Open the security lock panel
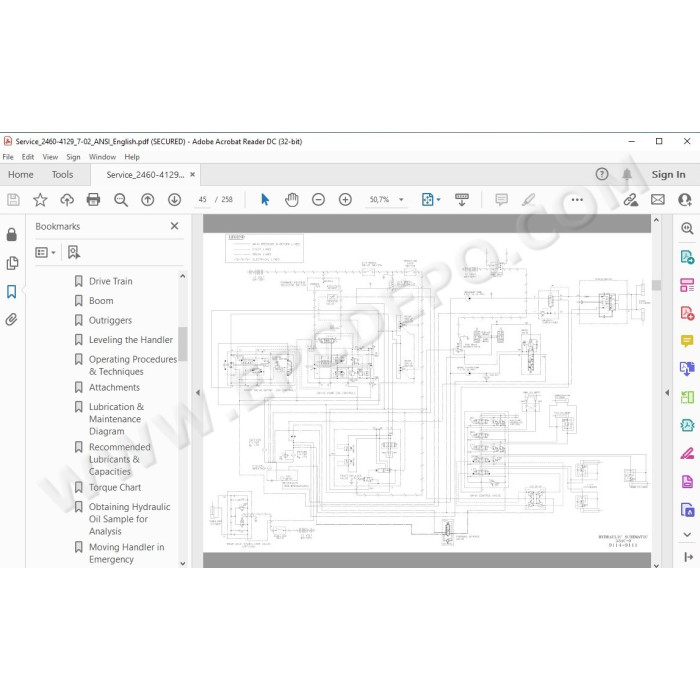The image size is (700, 700). tap(12, 234)
